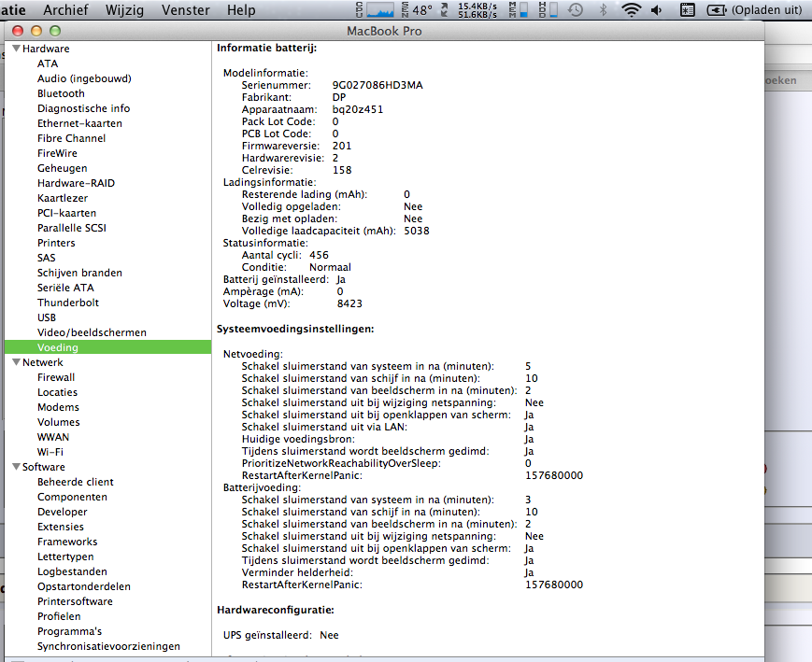Click the Volledige laadcapaciteit value 5038

point(417,231)
